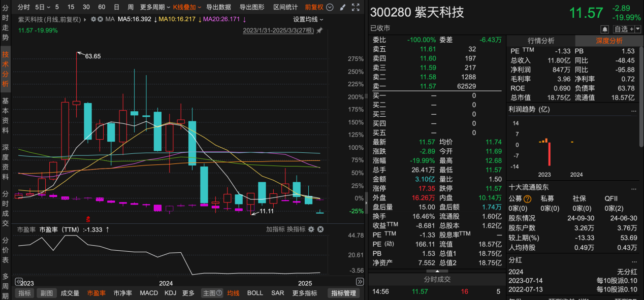
Task: Show help for 公募 holdings
Action: click(528, 199)
